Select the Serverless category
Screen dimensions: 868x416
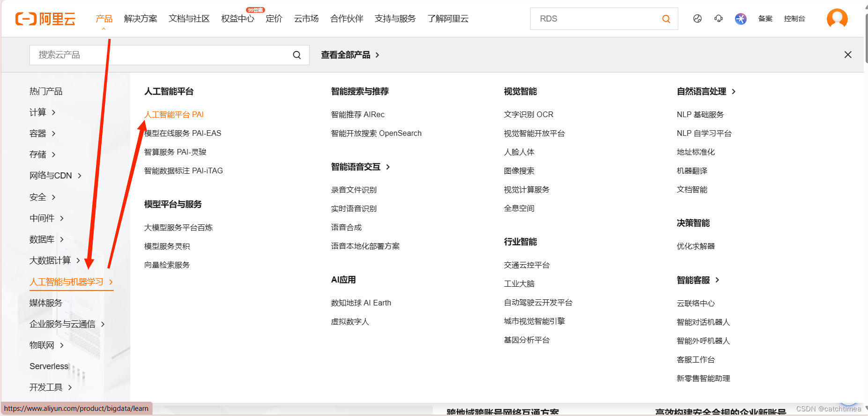[49, 366]
